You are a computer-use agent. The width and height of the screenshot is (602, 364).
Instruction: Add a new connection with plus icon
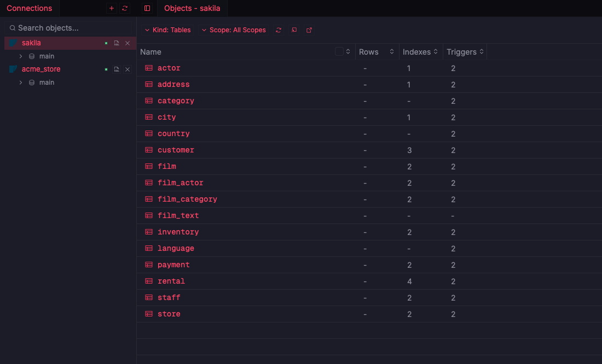point(112,8)
